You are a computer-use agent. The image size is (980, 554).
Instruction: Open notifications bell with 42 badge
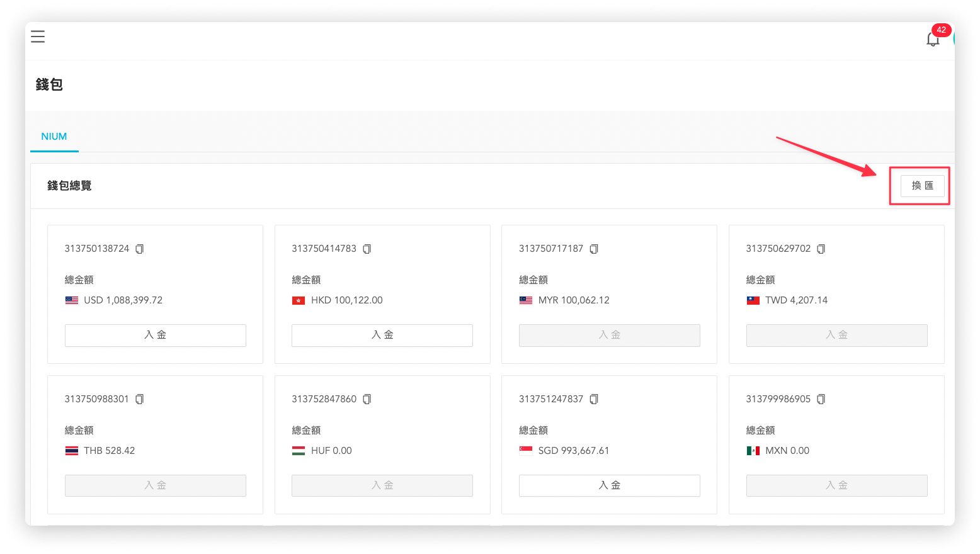[x=933, y=39]
